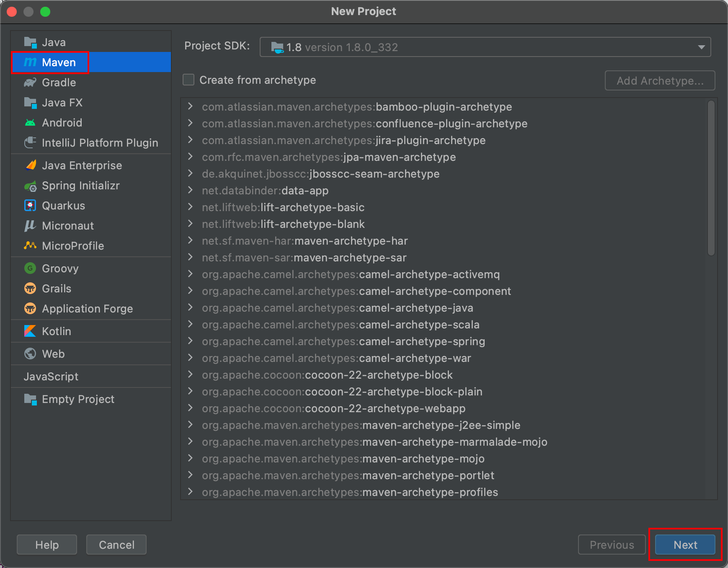This screenshot has width=728, height=568.
Task: Select maven-archetype-j2ee-simple row
Action: tap(443, 425)
